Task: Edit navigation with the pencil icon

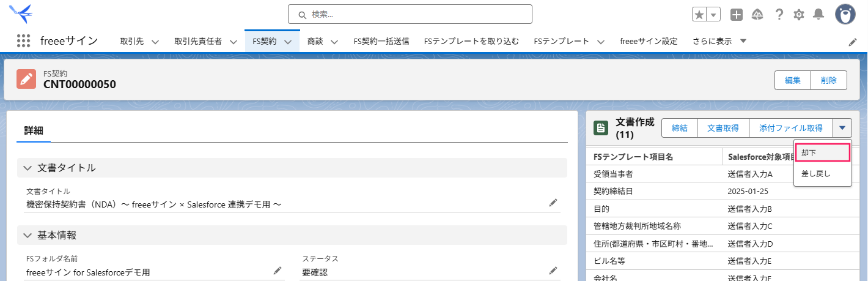Action: [853, 42]
